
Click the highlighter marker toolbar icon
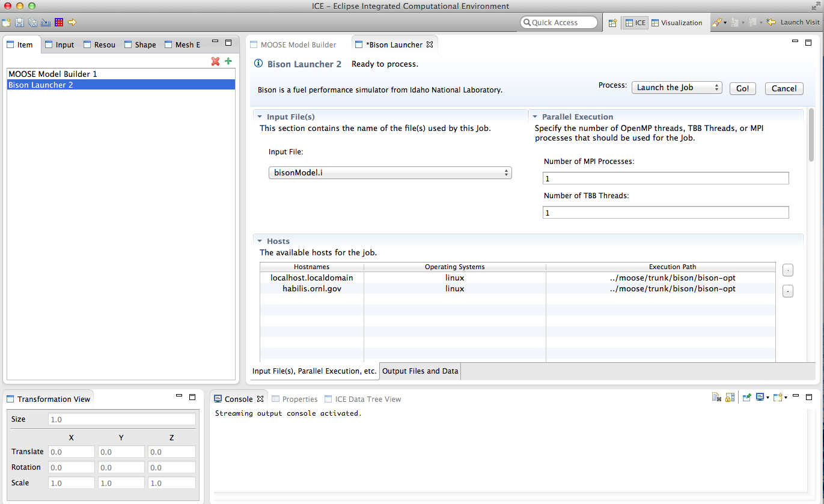[x=717, y=22]
